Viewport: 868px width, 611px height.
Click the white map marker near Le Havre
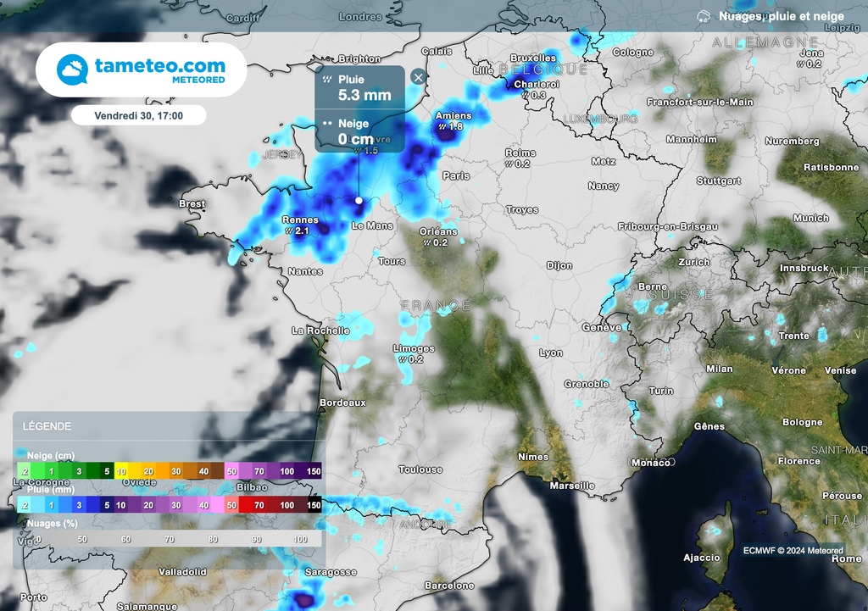(x=359, y=200)
